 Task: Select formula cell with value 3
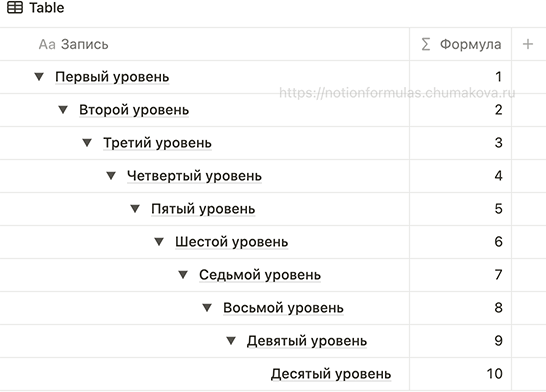coord(461,143)
